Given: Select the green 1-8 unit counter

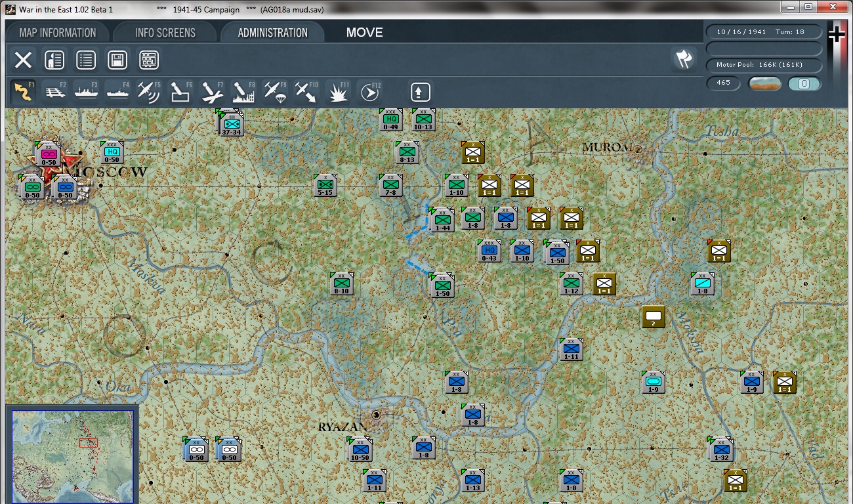Looking at the screenshot, I should (x=473, y=219).
